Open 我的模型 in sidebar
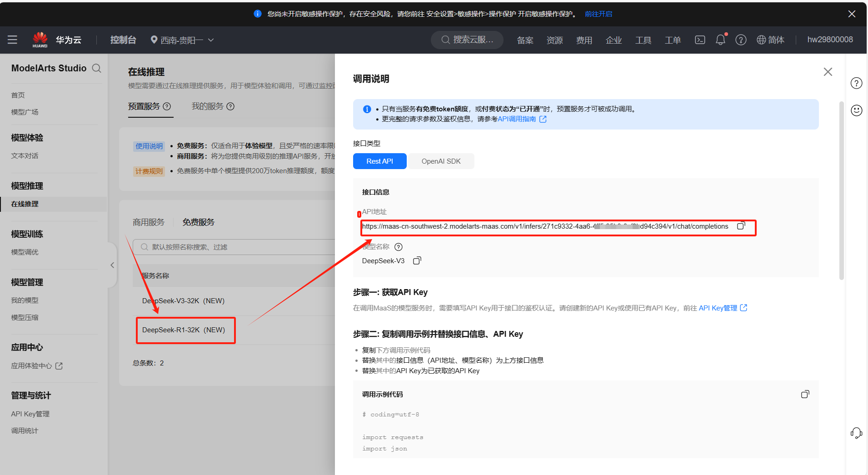This screenshot has height=475, width=868. point(25,300)
